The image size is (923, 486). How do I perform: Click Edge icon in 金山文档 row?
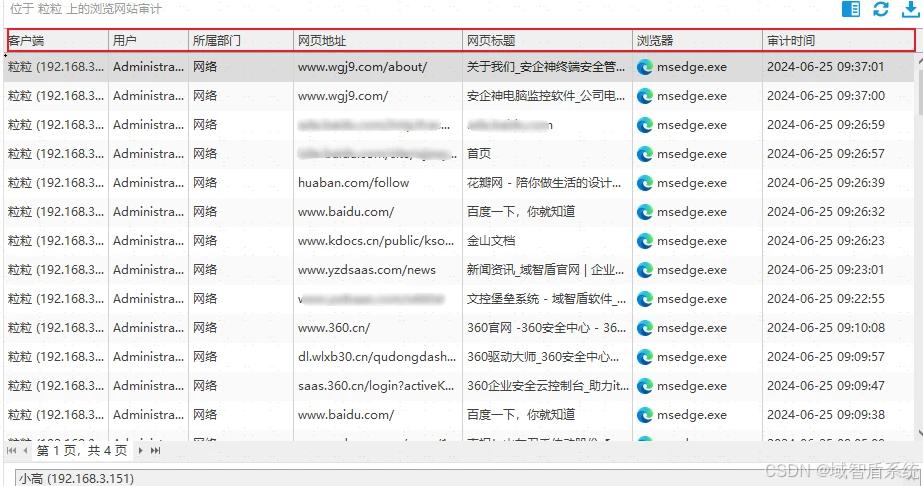(x=645, y=241)
